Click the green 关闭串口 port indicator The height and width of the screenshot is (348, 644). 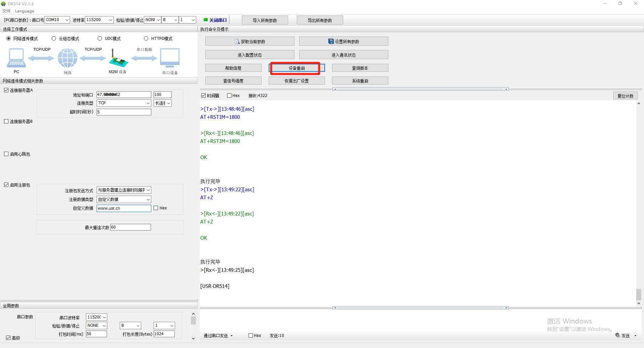(x=215, y=20)
